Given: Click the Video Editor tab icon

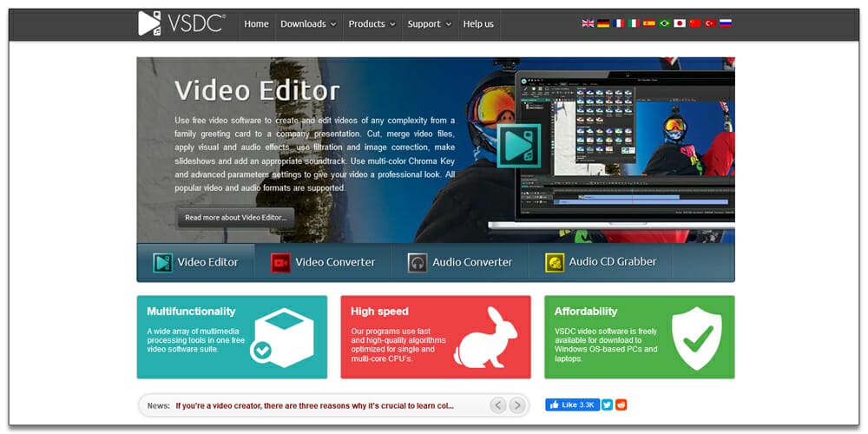Looking at the screenshot, I should 163,262.
